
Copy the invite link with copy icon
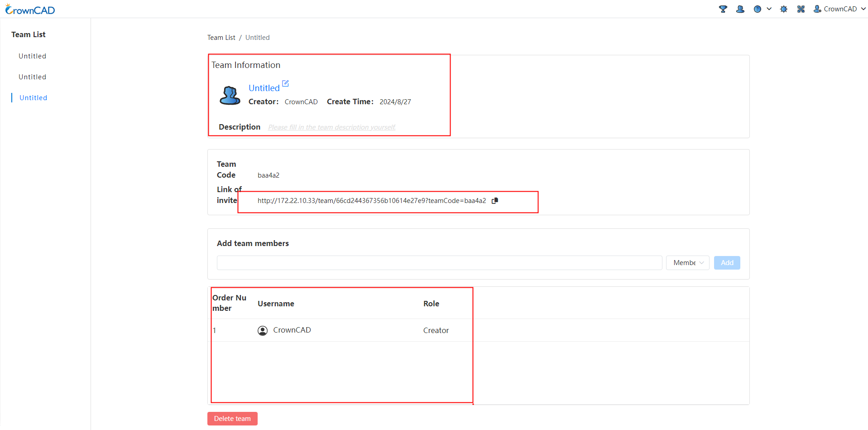495,201
